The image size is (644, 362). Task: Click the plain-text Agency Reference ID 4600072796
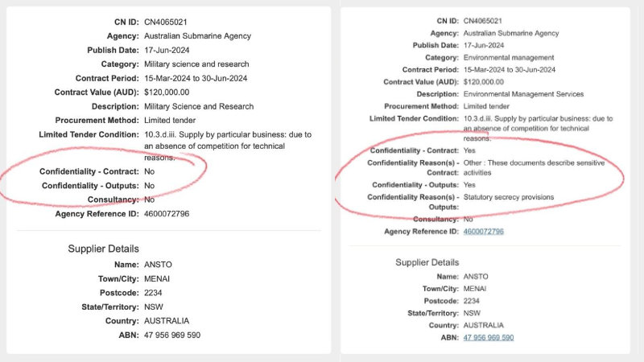pyautogui.click(x=167, y=213)
